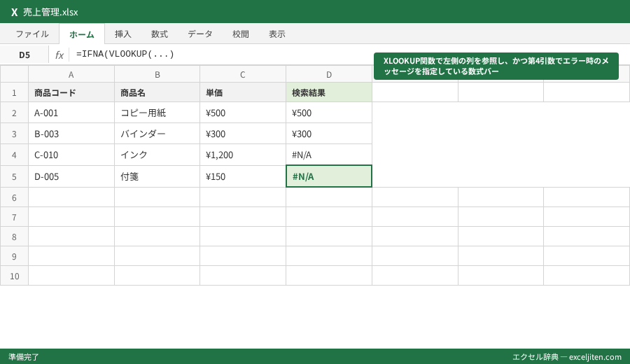Select row 6 header
The image size is (630, 364).
click(14, 197)
